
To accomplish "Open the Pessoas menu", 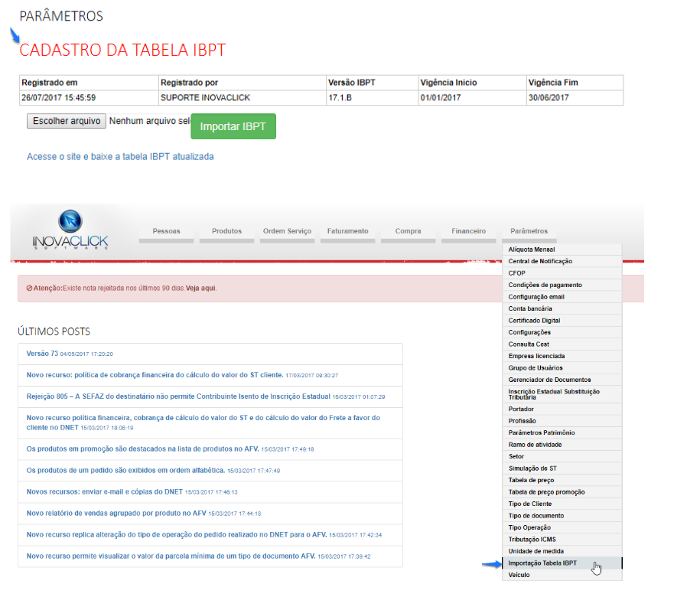I will (x=166, y=231).
